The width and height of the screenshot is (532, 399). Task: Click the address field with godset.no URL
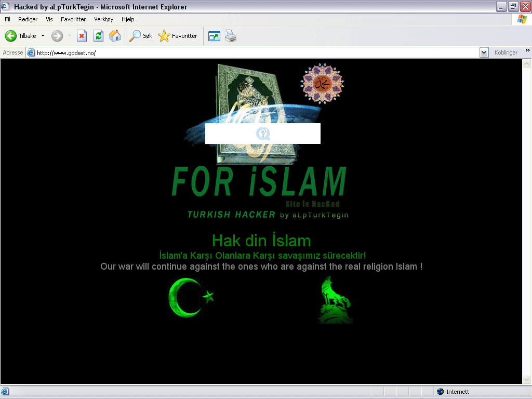tap(255, 52)
